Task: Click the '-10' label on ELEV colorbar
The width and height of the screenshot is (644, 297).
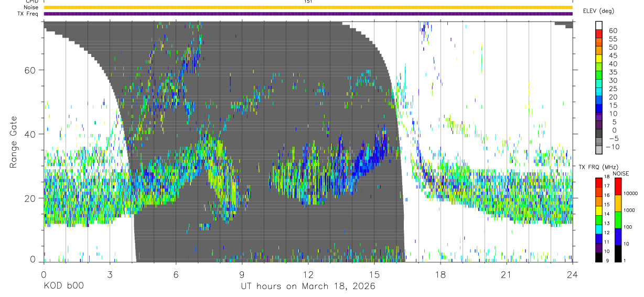Action: point(613,147)
